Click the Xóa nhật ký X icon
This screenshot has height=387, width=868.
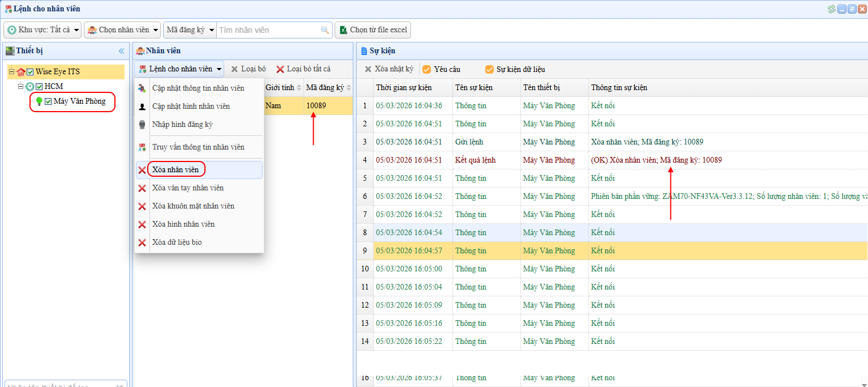pyautogui.click(x=368, y=69)
